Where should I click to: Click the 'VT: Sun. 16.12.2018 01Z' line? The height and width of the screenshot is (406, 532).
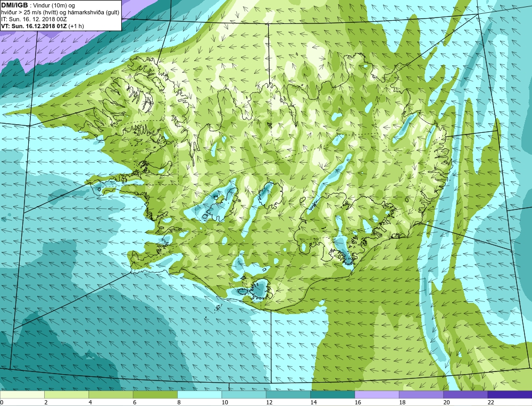click(x=34, y=26)
